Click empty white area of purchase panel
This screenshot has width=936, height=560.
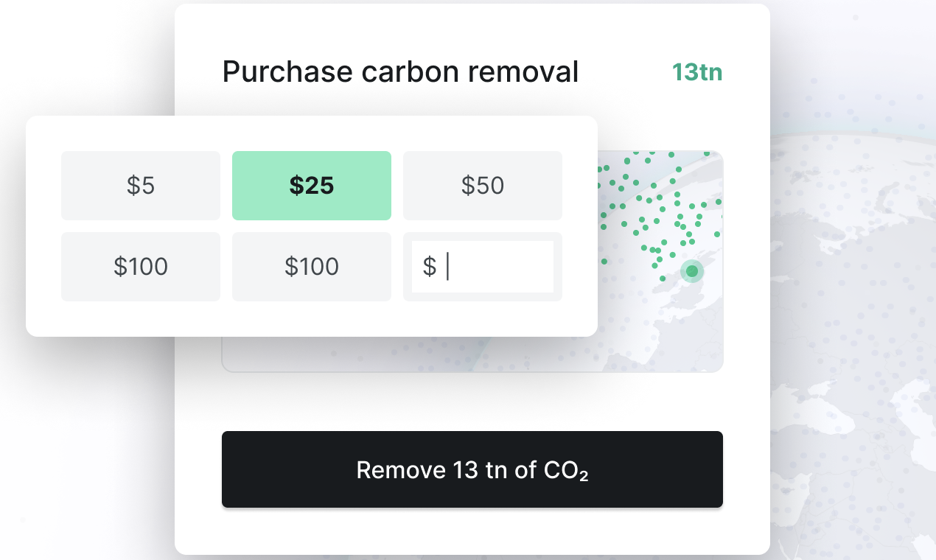tap(472, 402)
